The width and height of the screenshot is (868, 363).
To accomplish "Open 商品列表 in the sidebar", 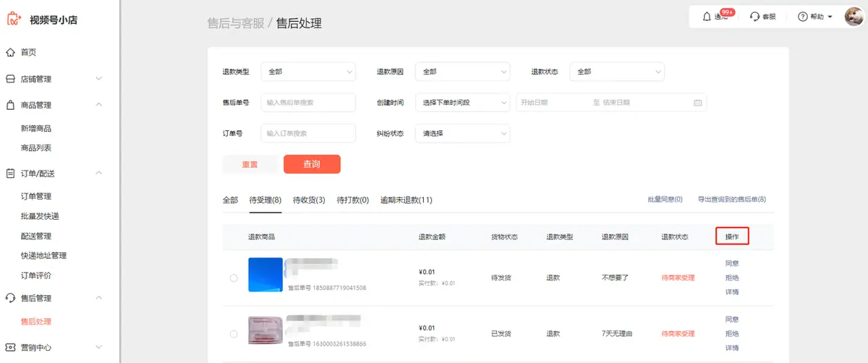I will tap(36, 148).
